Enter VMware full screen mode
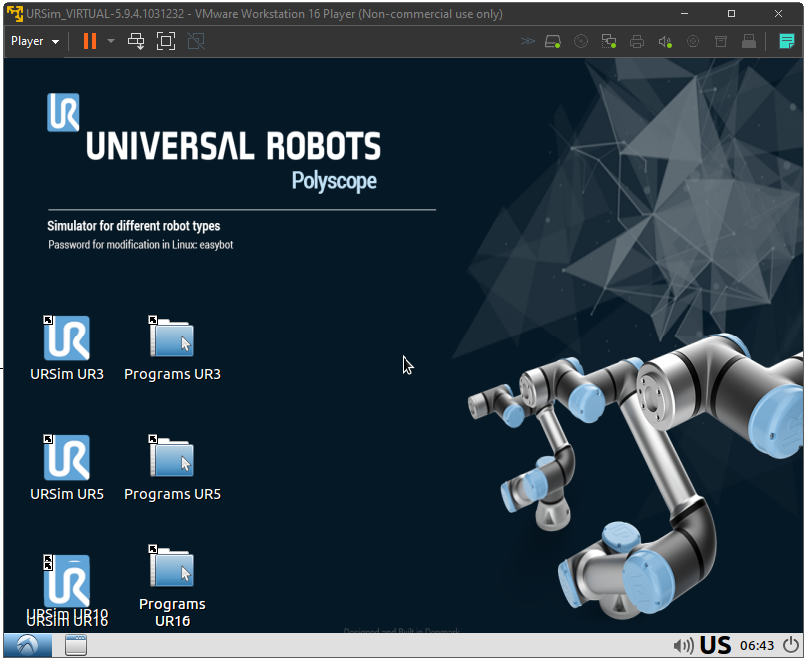The height and width of the screenshot is (671, 812). 166,41
